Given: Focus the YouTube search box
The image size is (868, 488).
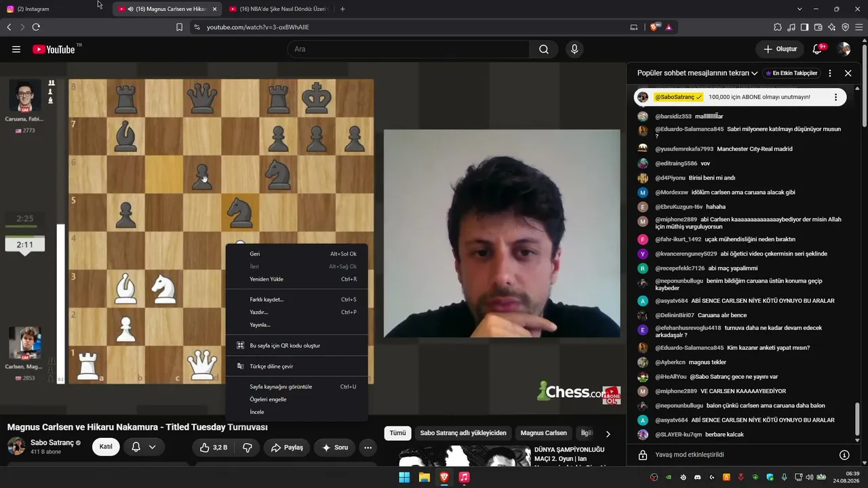Looking at the screenshot, I should pos(408,49).
